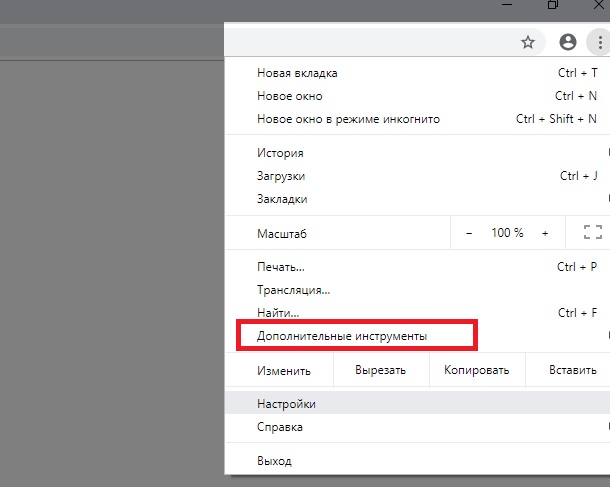610x487 pixels.
Task: Restore the window using title bar button
Action: [552, 6]
